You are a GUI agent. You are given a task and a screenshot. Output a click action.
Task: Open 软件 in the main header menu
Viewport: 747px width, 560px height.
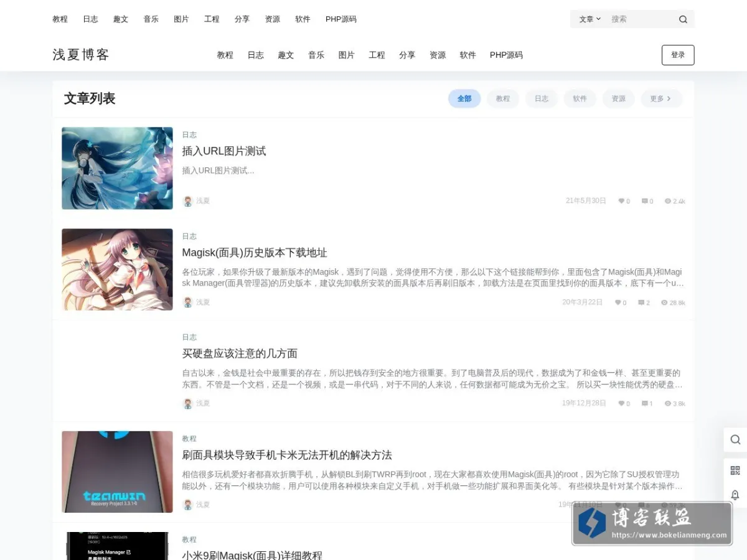[x=468, y=55]
